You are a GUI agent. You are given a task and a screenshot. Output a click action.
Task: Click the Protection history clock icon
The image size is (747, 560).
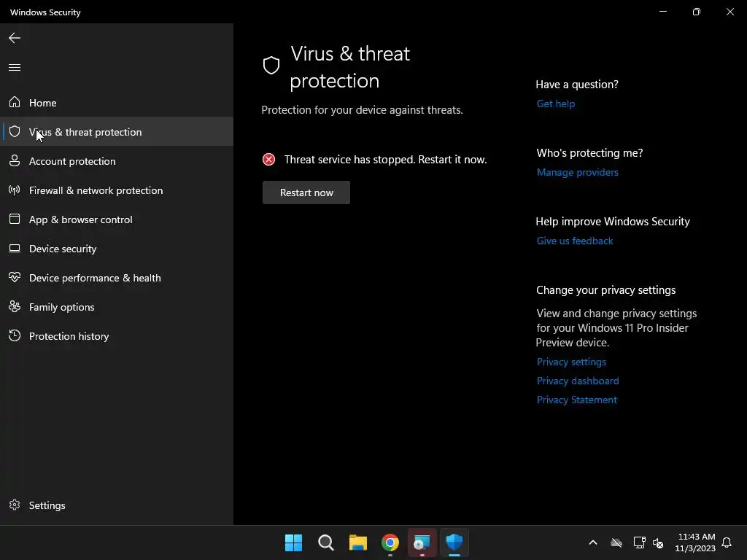pyautogui.click(x=15, y=335)
